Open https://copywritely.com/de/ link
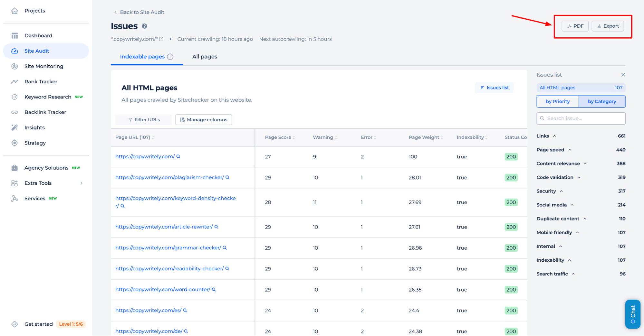 click(149, 331)
